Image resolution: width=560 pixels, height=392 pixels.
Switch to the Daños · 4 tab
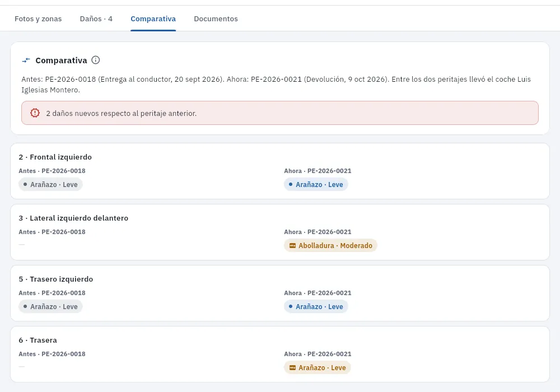pos(96,19)
